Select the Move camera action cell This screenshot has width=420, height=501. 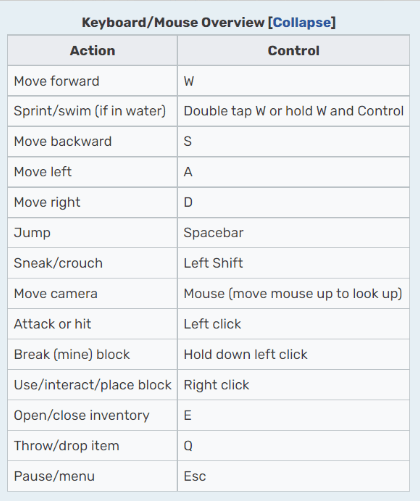(92, 294)
